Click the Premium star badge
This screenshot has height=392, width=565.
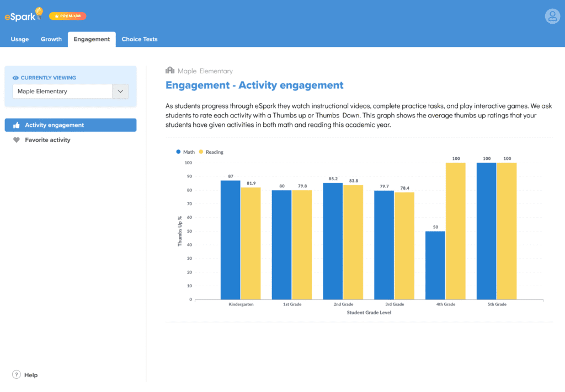pos(68,16)
